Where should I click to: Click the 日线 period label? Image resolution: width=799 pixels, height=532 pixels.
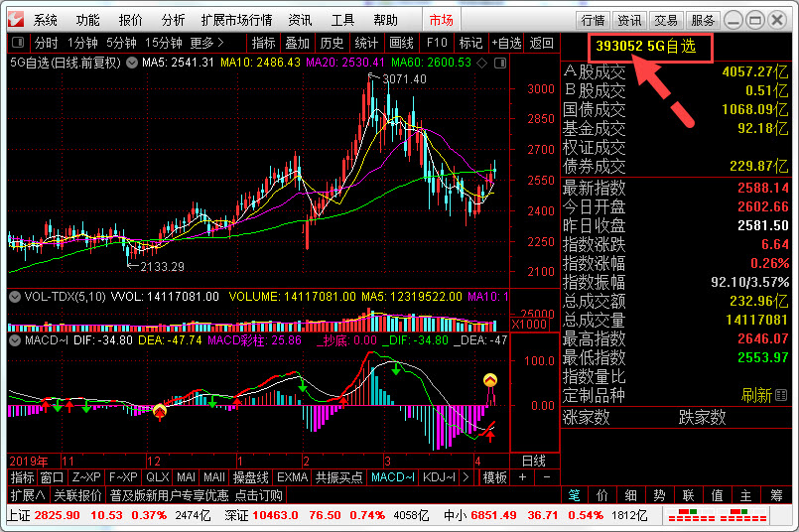(x=534, y=462)
